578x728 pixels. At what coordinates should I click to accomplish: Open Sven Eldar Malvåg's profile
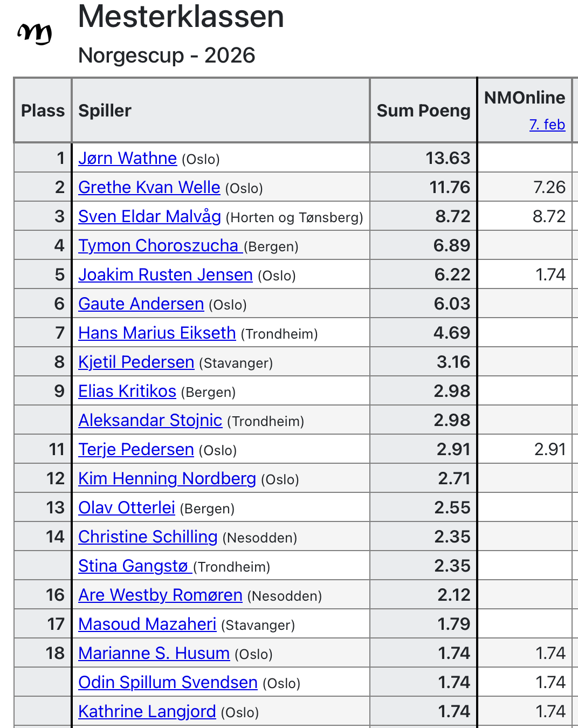point(149,216)
